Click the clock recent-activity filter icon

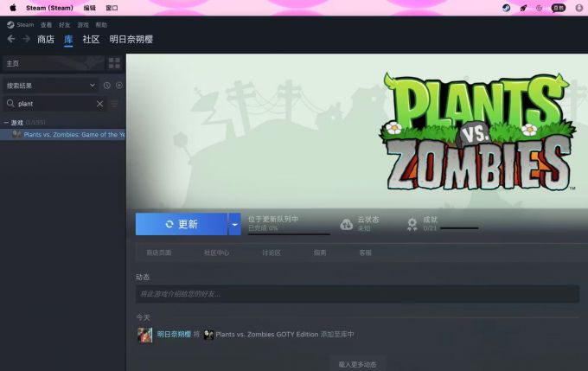click(x=107, y=86)
